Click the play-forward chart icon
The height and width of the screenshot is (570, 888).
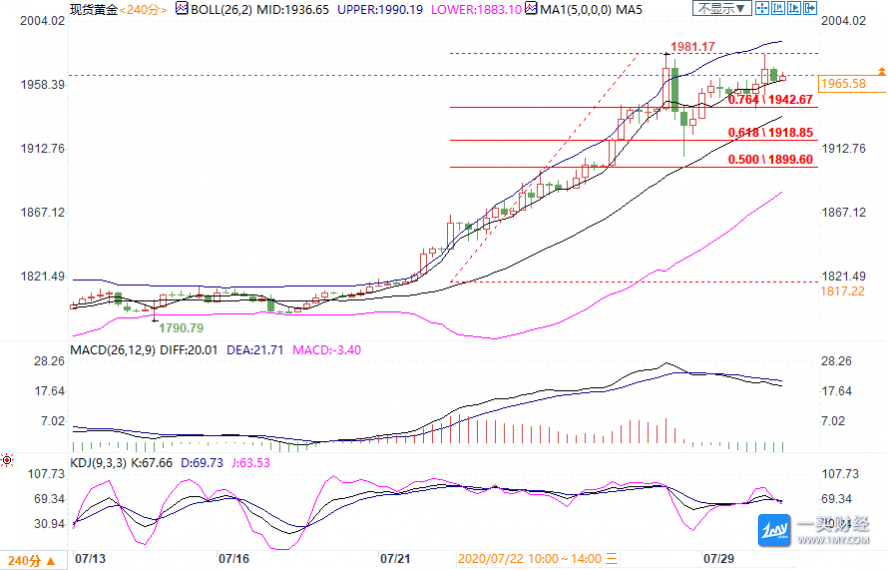(793, 8)
